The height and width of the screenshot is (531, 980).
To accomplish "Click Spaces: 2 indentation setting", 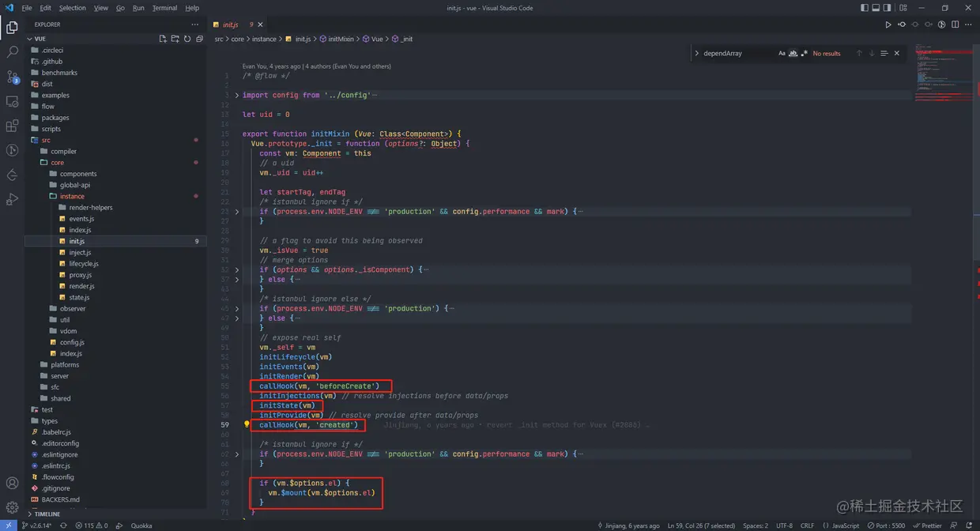I will (755, 525).
